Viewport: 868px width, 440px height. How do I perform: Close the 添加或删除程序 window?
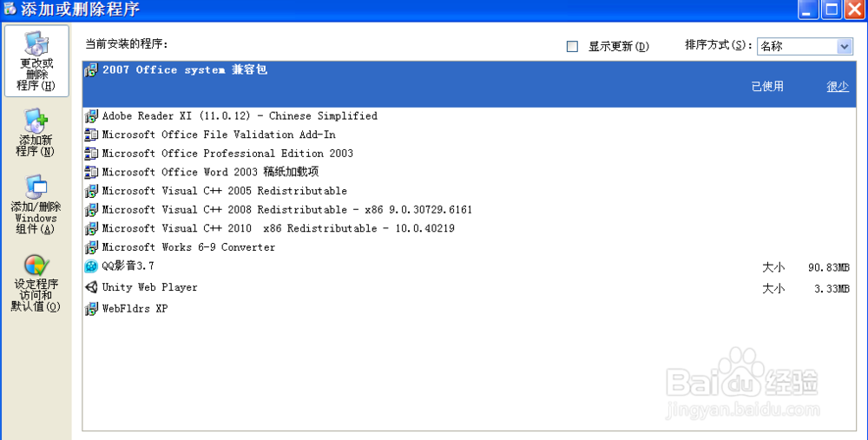point(855,10)
